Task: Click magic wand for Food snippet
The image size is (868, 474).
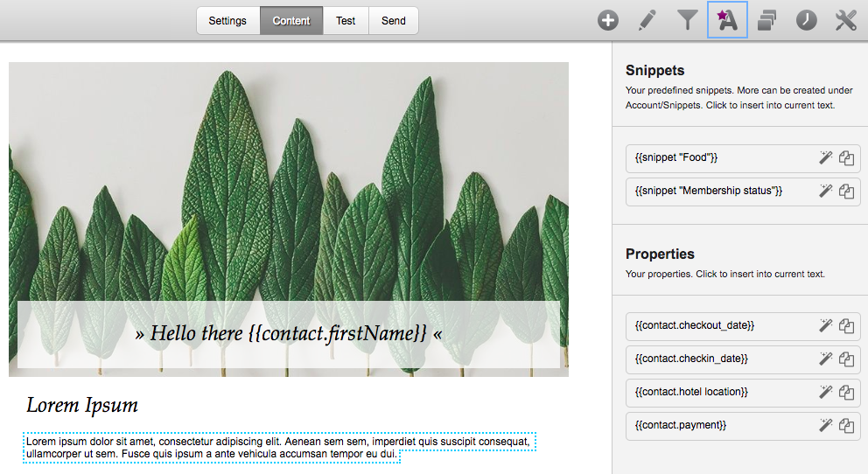Action: click(x=825, y=157)
